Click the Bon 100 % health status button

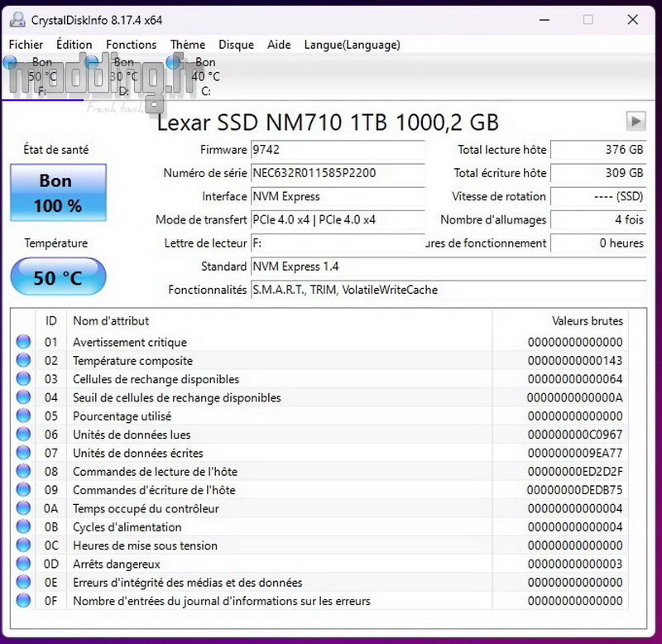tap(58, 193)
